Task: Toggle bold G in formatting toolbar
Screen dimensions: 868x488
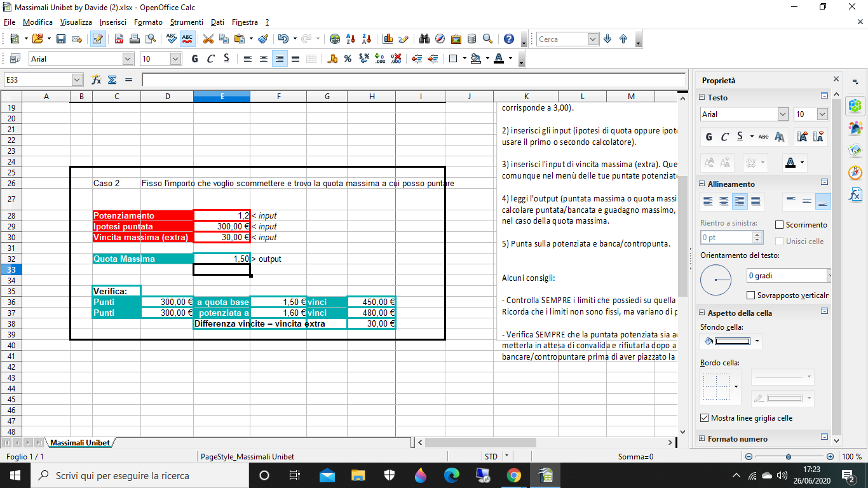Action: pyautogui.click(x=194, y=58)
